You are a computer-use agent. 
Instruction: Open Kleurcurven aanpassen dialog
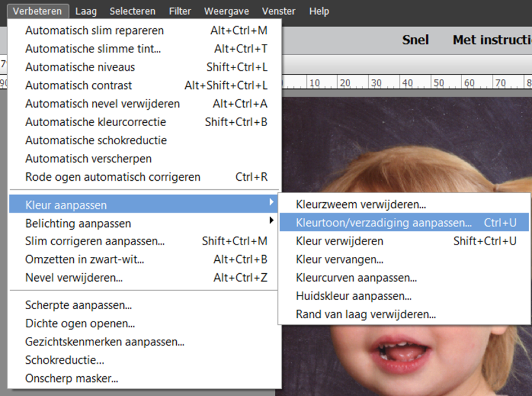tap(356, 278)
